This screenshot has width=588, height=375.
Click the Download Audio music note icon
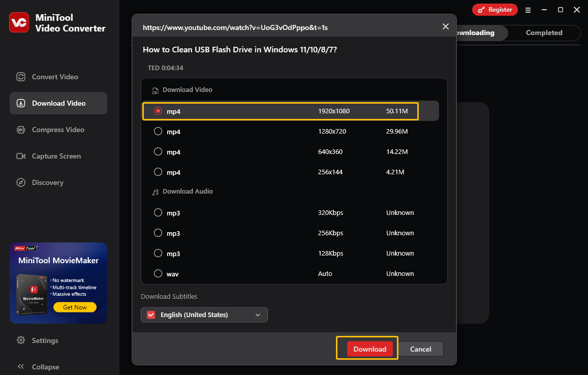[x=155, y=192]
